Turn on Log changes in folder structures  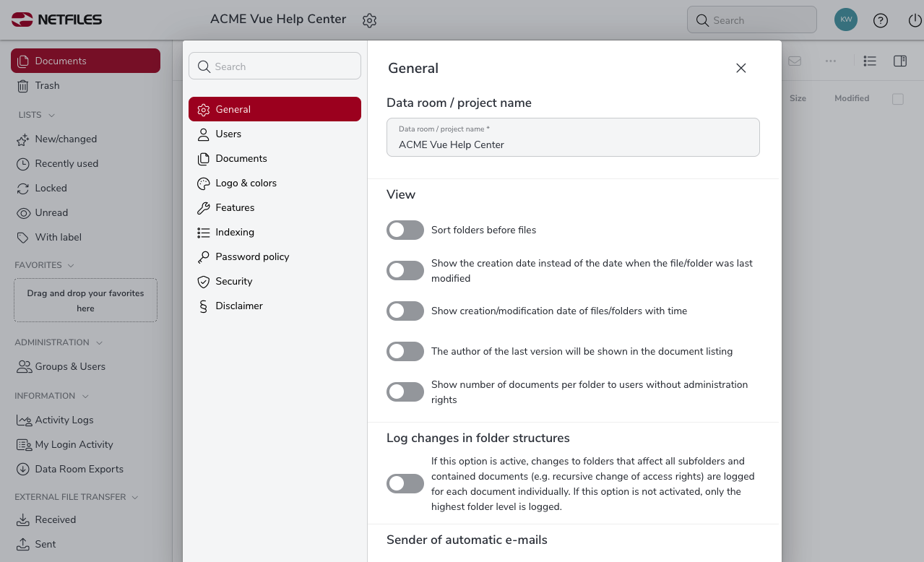405,484
